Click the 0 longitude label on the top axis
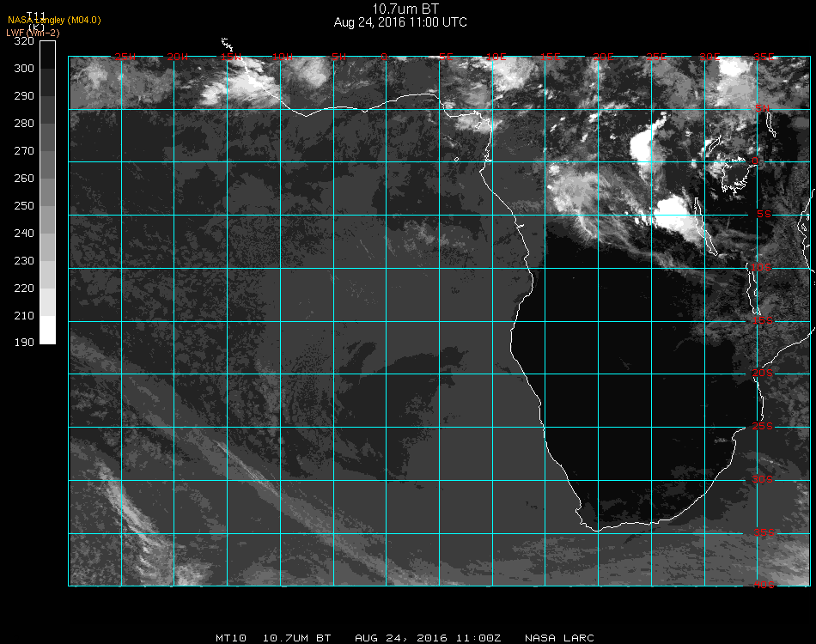This screenshot has width=816, height=644. pyautogui.click(x=384, y=57)
